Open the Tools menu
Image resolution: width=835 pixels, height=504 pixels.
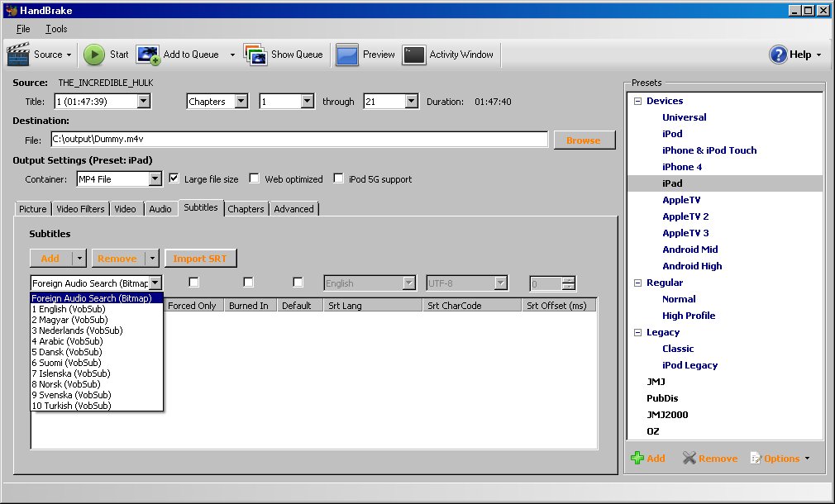[x=56, y=29]
